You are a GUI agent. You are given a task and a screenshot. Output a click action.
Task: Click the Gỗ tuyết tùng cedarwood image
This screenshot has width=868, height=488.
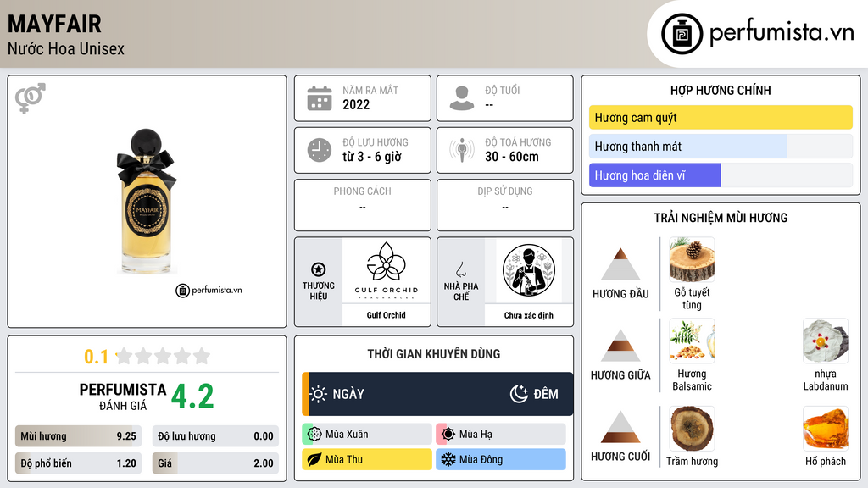tap(692, 260)
